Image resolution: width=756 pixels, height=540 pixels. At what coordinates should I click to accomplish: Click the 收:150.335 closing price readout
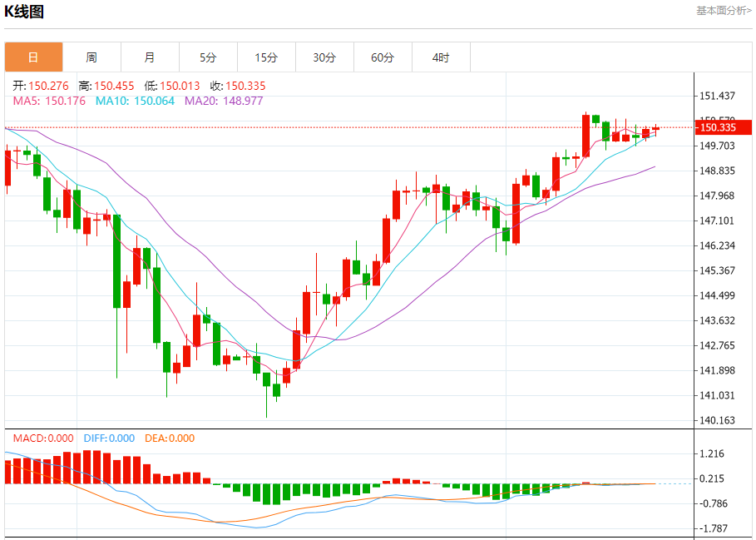[x=238, y=86]
